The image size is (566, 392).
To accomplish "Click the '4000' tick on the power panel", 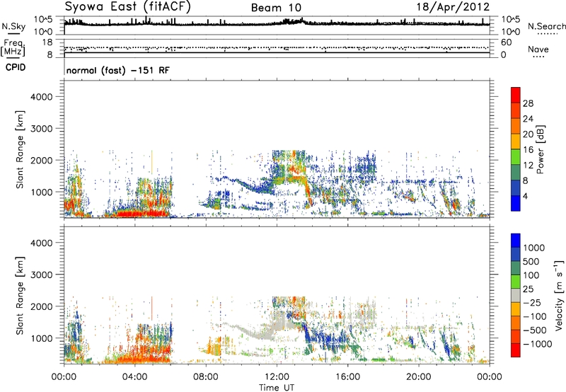I will pyautogui.click(x=41, y=97).
